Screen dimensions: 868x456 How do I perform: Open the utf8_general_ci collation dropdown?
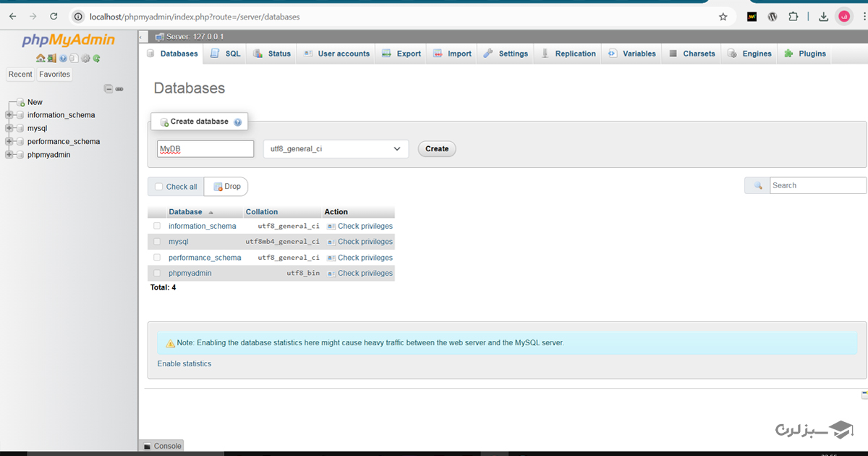pyautogui.click(x=336, y=149)
